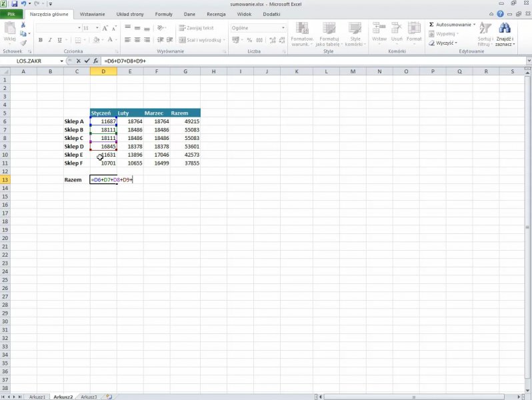Cancel formula entry with the X icon
This screenshot has width=532, height=400.
click(79, 61)
